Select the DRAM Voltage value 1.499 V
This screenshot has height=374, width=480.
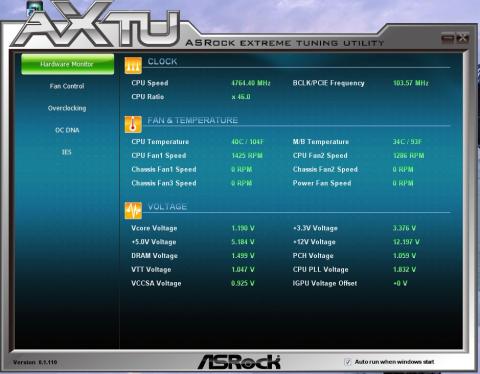click(243, 256)
